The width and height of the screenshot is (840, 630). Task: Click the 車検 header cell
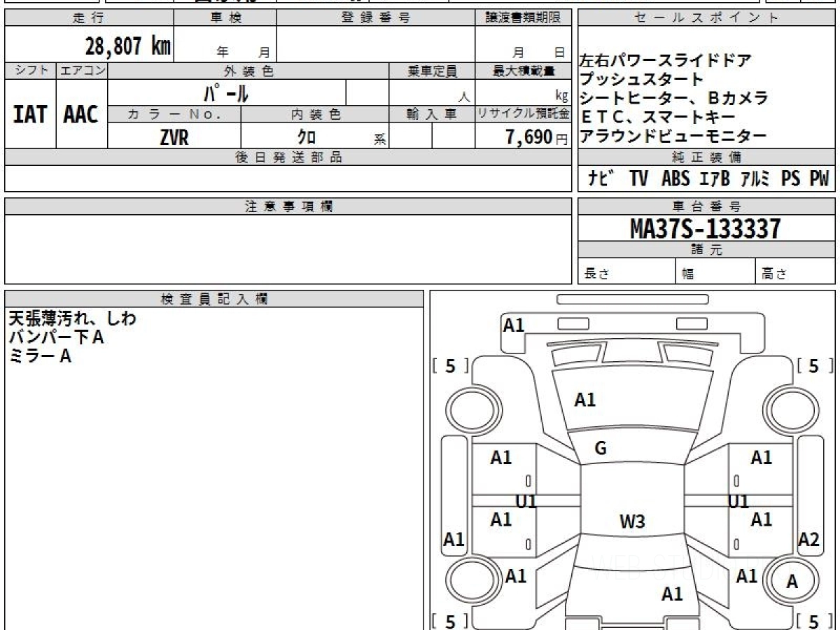225,18
